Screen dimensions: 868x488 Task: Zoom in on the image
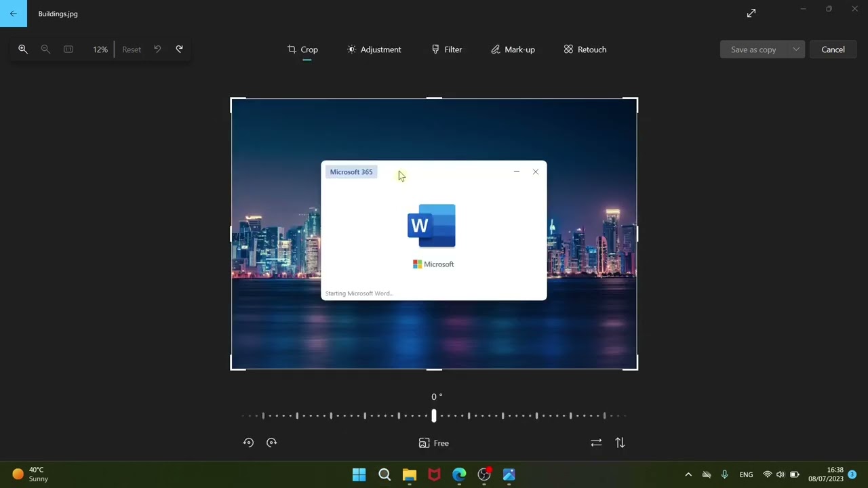point(23,49)
